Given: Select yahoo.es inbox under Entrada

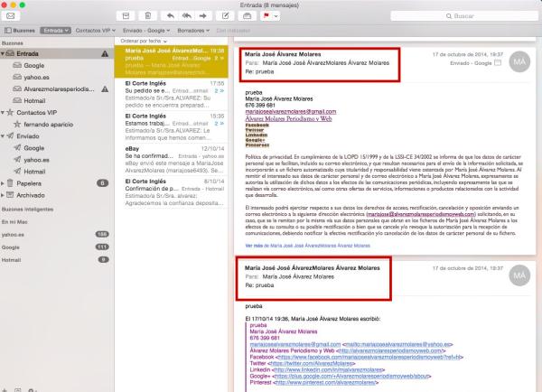Looking at the screenshot, I should click(36, 77).
